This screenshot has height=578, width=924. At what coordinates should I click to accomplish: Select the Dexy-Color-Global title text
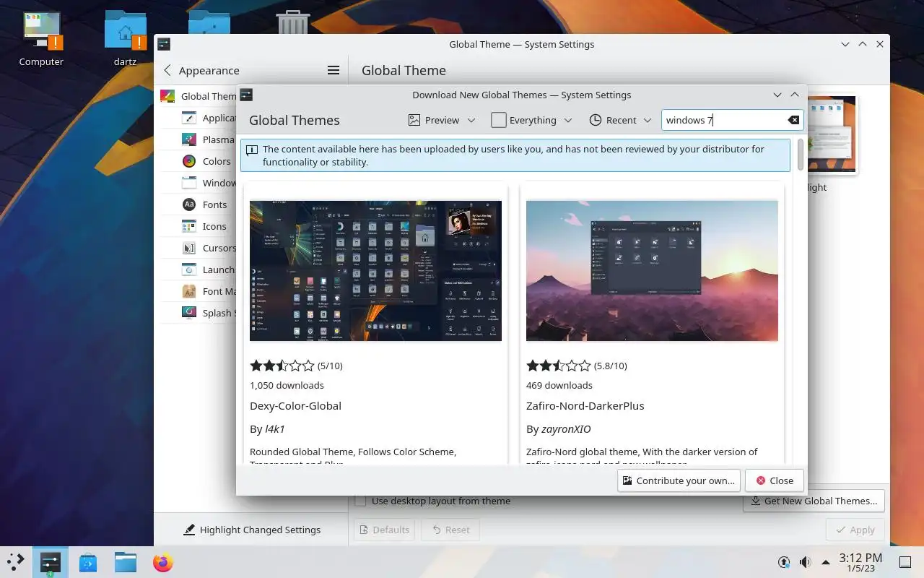(x=295, y=405)
